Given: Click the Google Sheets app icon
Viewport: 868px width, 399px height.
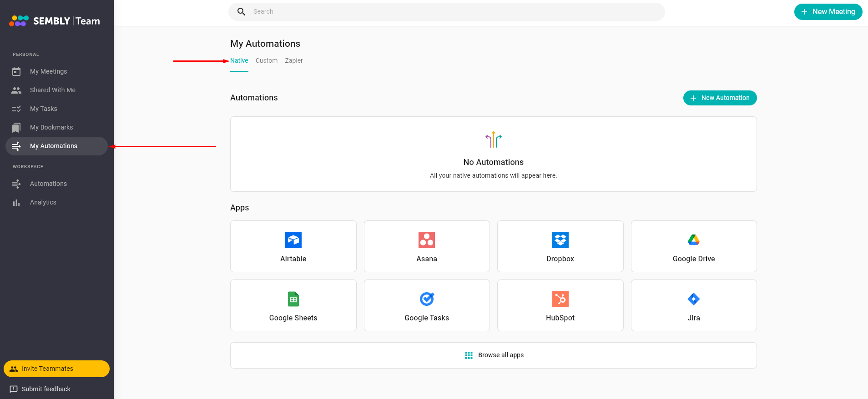Looking at the screenshot, I should 293,299.
